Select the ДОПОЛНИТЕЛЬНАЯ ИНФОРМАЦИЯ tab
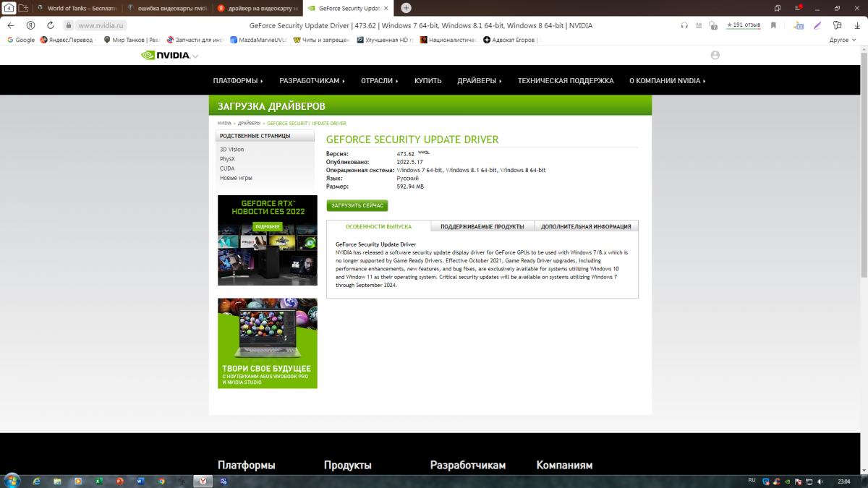The height and width of the screenshot is (488, 868). click(x=586, y=226)
